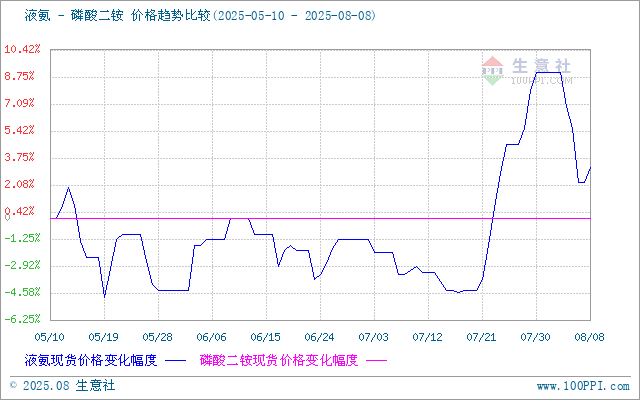Click the 08/08 date label
This screenshot has height=400, width=640.
[x=589, y=337]
